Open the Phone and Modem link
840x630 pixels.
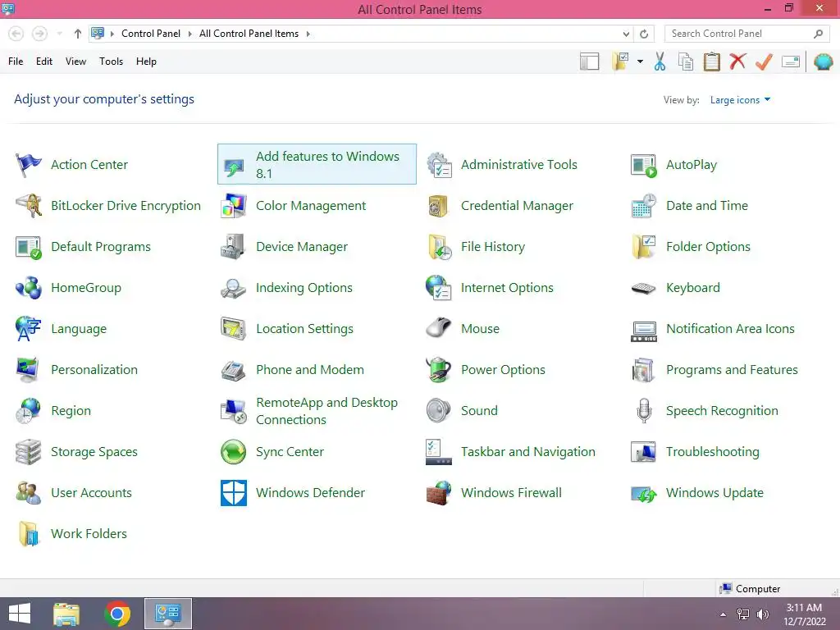pos(309,370)
